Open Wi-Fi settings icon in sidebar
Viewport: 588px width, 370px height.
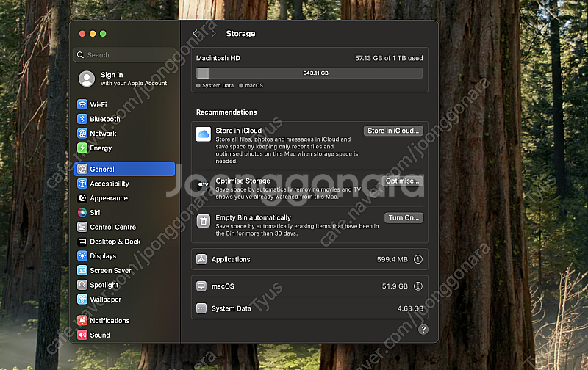tap(82, 104)
